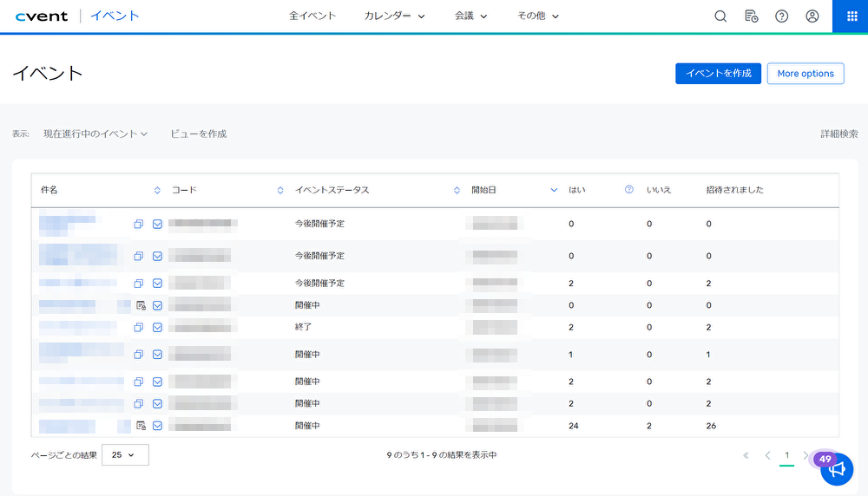Screen dimensions: 868x496
Task: Copy the event in the 終了 row
Action: 138,328
